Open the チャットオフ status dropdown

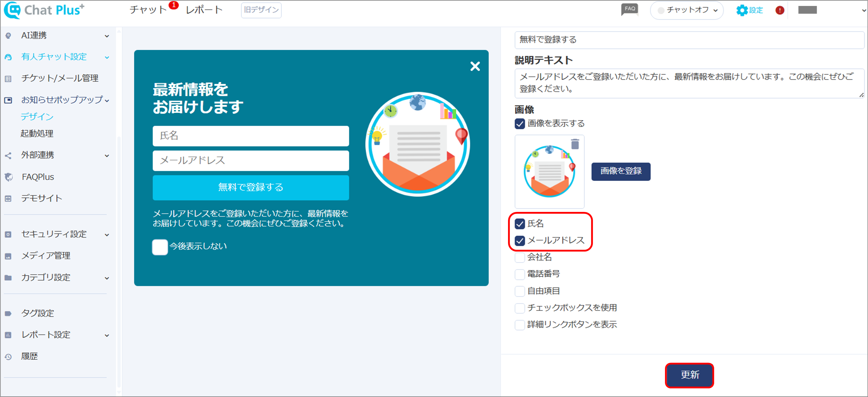pyautogui.click(x=686, y=10)
